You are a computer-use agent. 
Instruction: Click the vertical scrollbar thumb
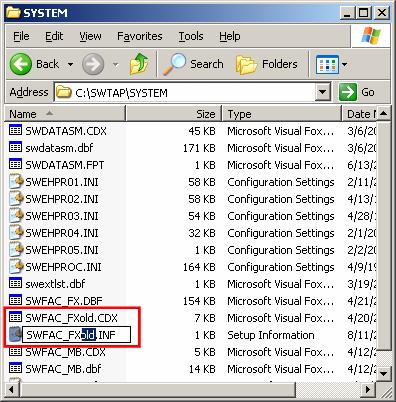[x=383, y=236]
